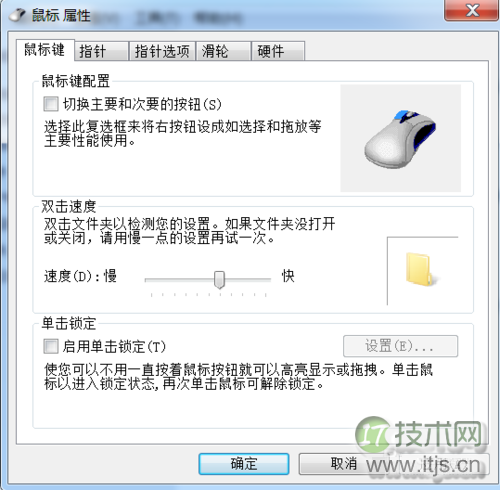Image resolution: width=500 pixels, height=490 pixels.
Task: Click the mouse illustration image
Action: (400, 138)
